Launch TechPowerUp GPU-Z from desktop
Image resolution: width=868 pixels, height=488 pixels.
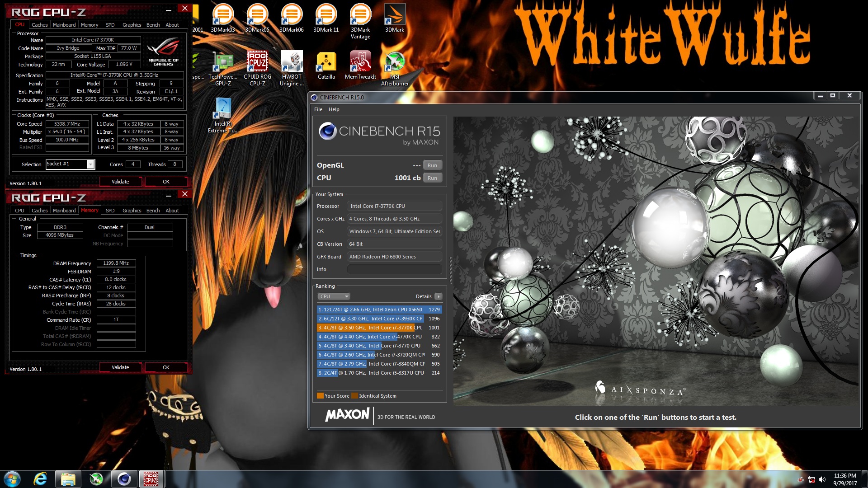pos(223,68)
